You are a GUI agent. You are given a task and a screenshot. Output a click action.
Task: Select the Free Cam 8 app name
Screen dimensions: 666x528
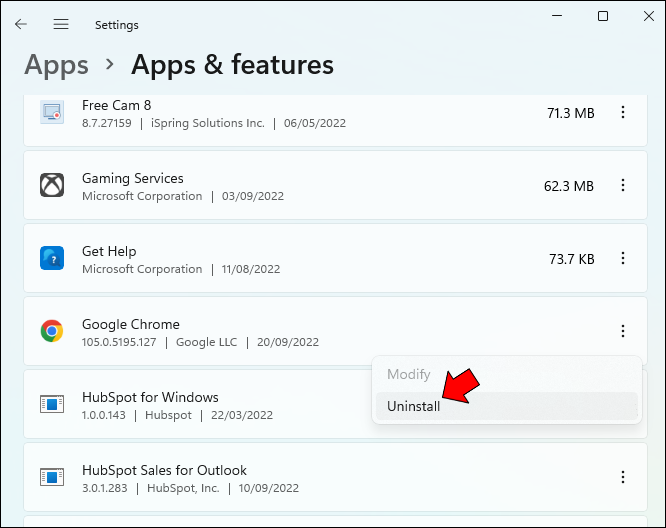[116, 105]
